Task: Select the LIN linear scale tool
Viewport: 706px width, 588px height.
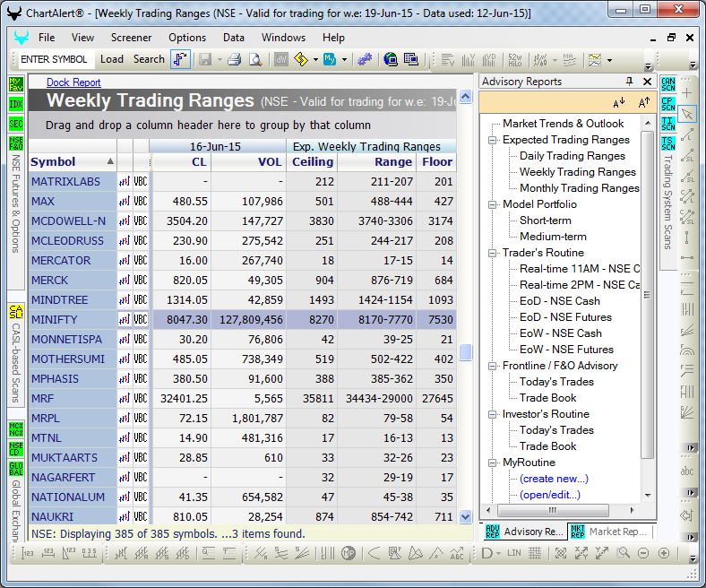Action: coord(514,553)
